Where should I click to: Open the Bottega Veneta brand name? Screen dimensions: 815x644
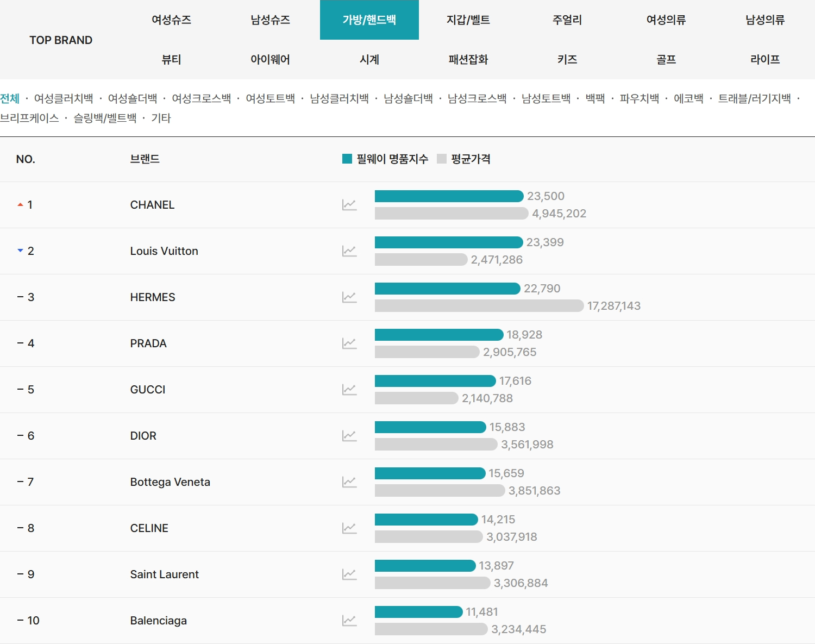point(170,482)
